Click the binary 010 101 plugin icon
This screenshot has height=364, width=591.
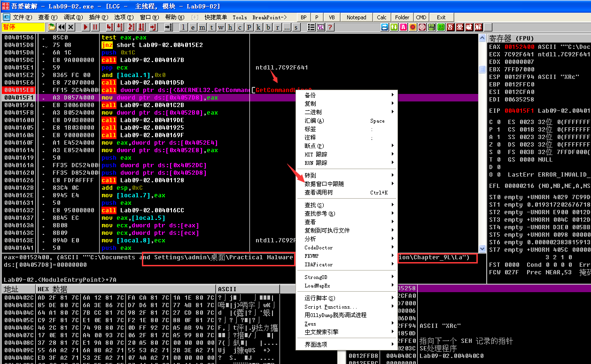click(432, 27)
